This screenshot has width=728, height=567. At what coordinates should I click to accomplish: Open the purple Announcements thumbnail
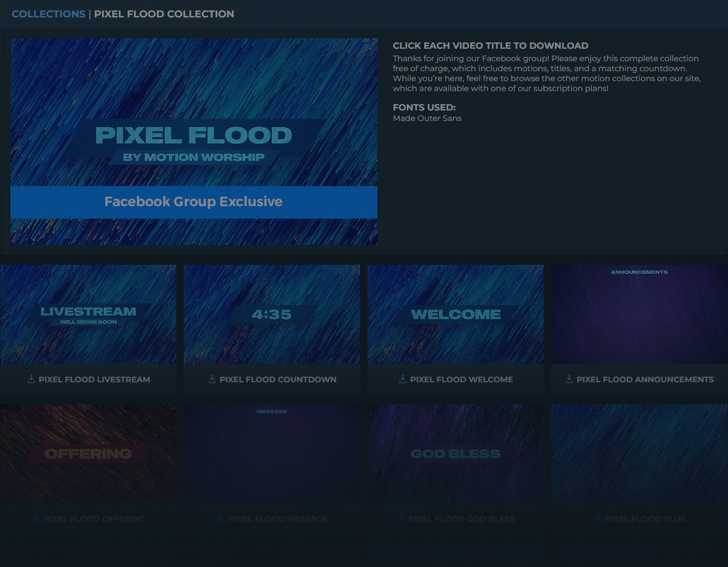639,314
